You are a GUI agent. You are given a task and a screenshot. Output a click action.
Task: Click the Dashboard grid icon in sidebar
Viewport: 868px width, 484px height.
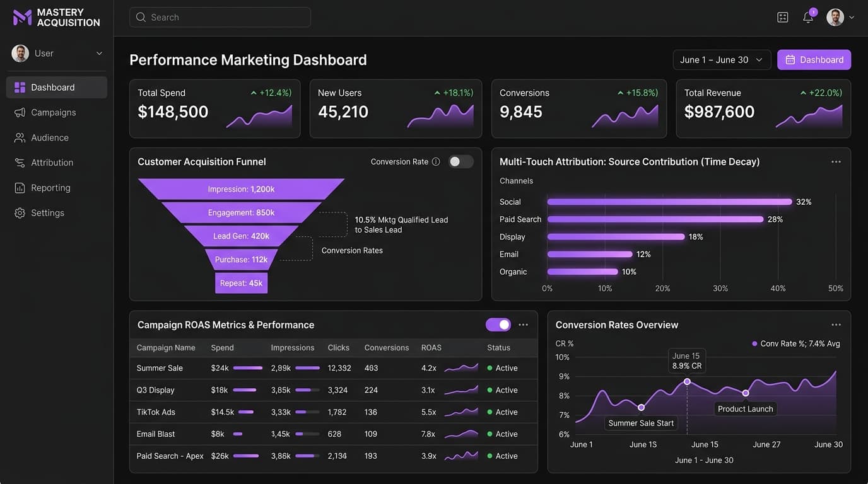tap(20, 88)
